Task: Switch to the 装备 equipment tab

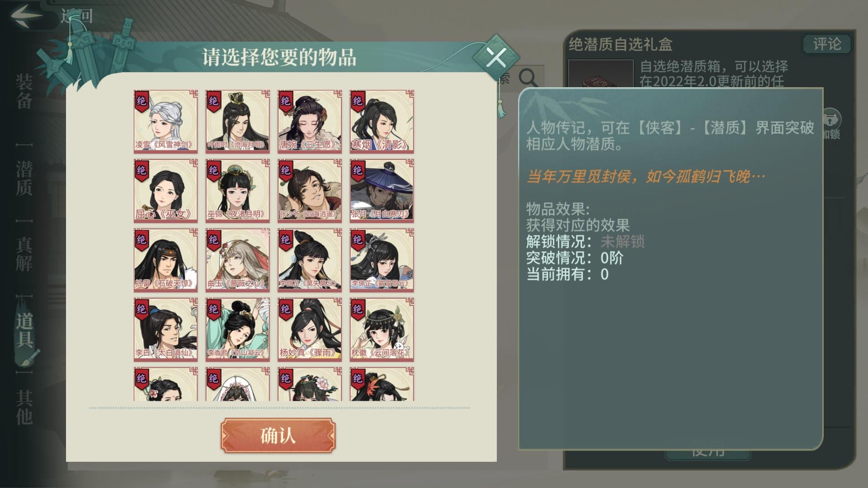Action: [24, 92]
